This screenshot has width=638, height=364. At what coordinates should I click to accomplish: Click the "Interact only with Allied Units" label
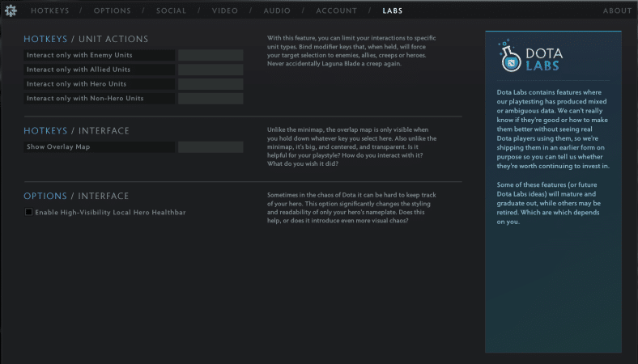(79, 70)
